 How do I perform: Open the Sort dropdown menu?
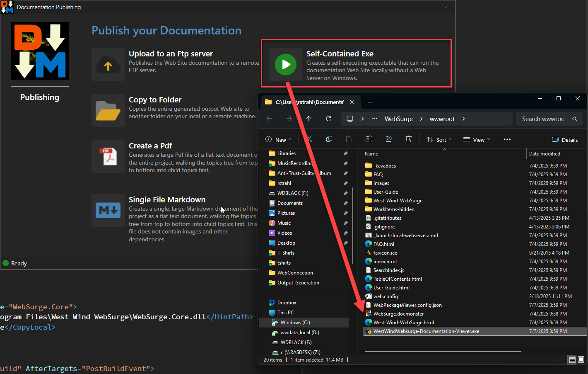tap(439, 140)
